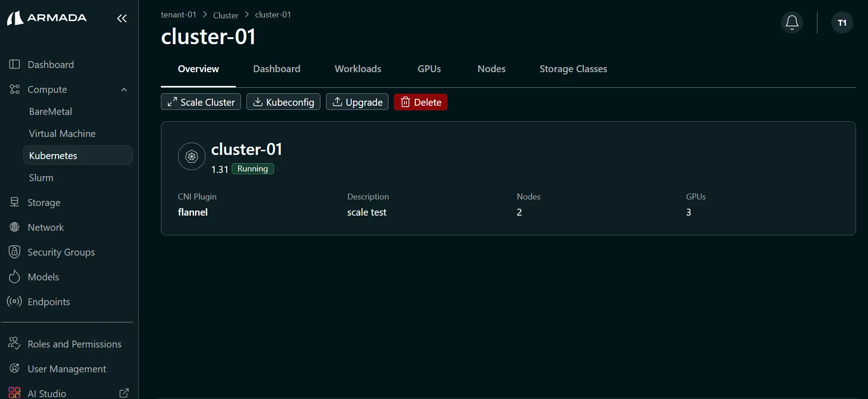
Task: Click the cluster-01 page heading
Action: 208,36
